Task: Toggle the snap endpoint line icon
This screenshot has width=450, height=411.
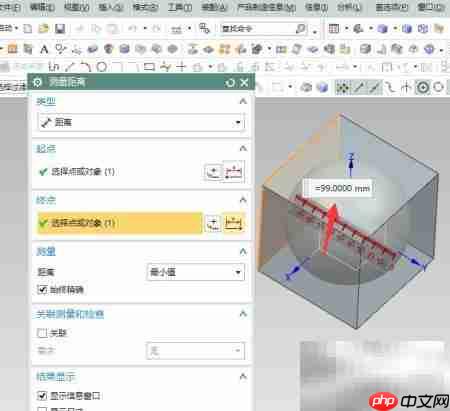Action: [359, 87]
